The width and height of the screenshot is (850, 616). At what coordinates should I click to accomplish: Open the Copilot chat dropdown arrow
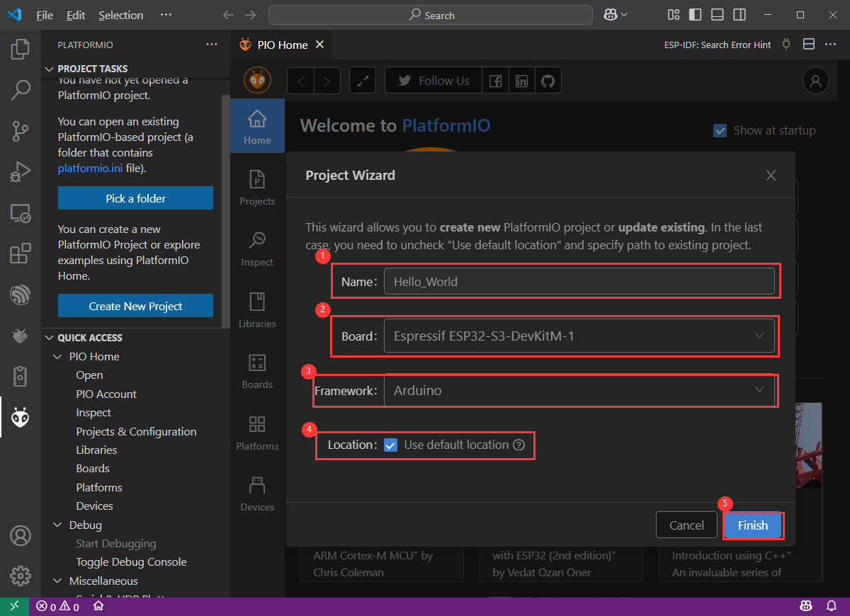pos(624,15)
